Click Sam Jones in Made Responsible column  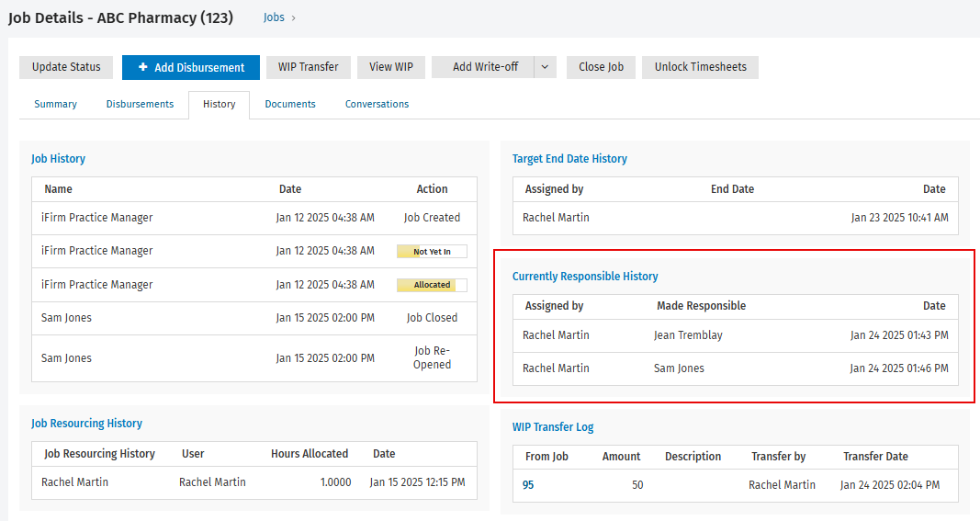coord(679,368)
